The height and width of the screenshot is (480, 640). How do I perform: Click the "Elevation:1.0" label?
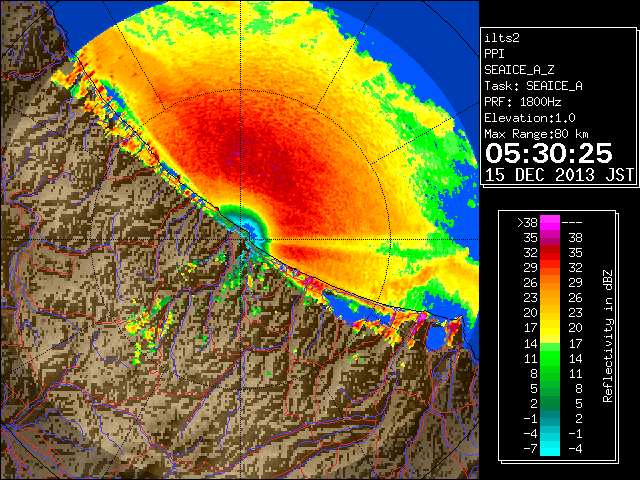point(530,118)
